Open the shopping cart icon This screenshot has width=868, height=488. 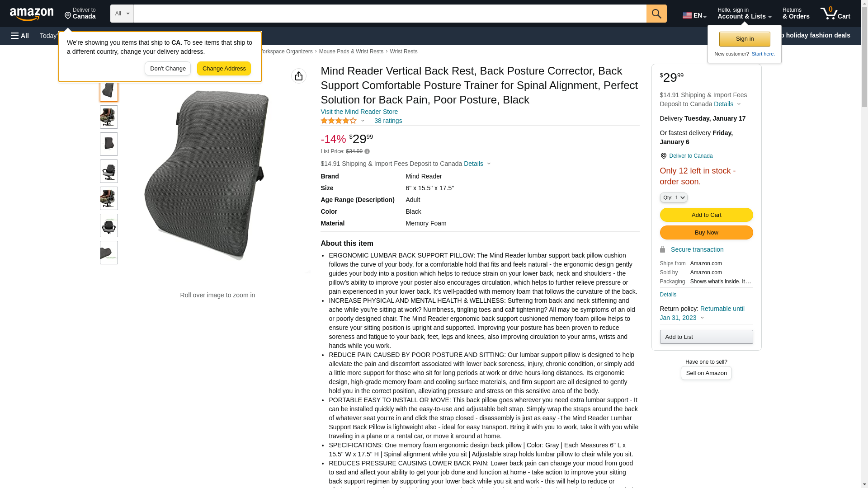pos(835,14)
